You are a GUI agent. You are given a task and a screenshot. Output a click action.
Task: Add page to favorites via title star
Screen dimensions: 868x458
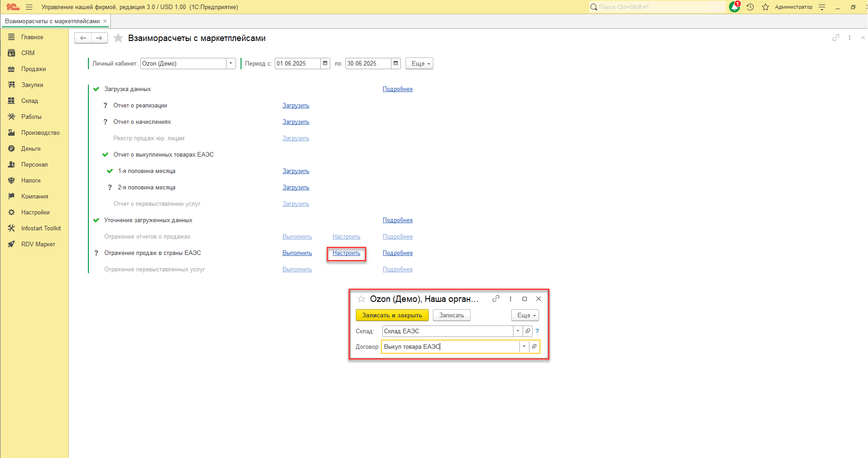tap(118, 38)
